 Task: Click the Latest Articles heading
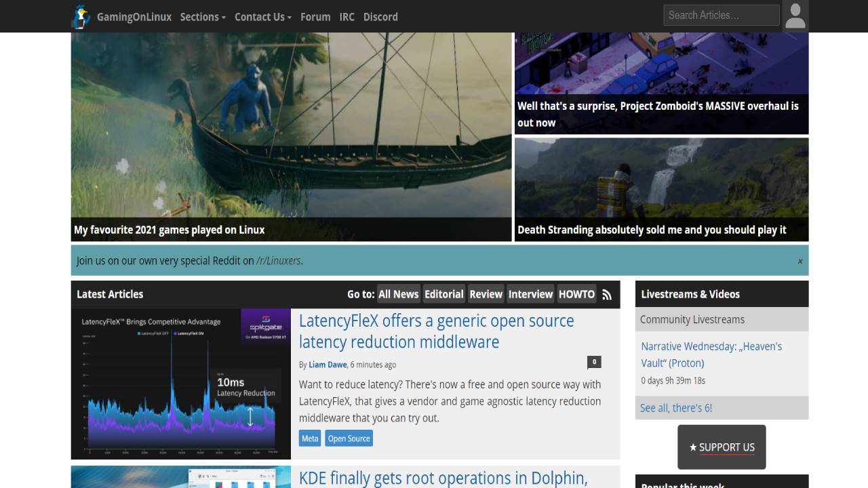(110, 294)
